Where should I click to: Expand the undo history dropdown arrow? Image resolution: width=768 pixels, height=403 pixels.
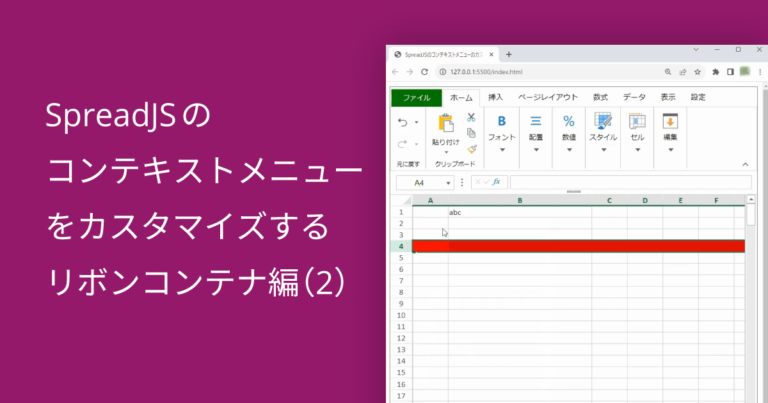[416, 122]
